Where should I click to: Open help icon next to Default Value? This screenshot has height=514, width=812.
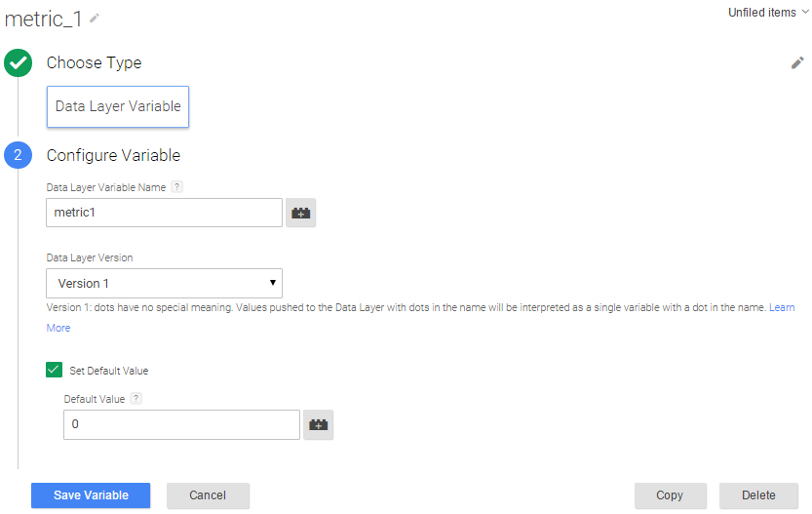[135, 399]
